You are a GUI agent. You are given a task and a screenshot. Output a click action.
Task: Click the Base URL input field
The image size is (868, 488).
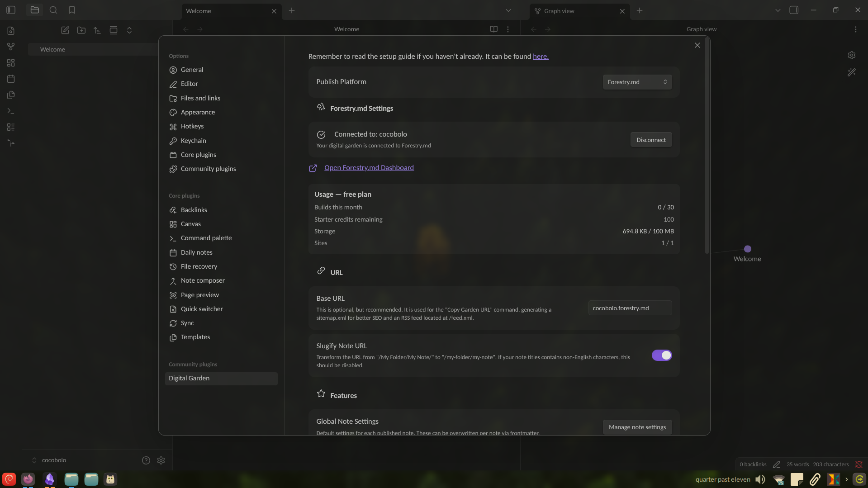coord(630,308)
